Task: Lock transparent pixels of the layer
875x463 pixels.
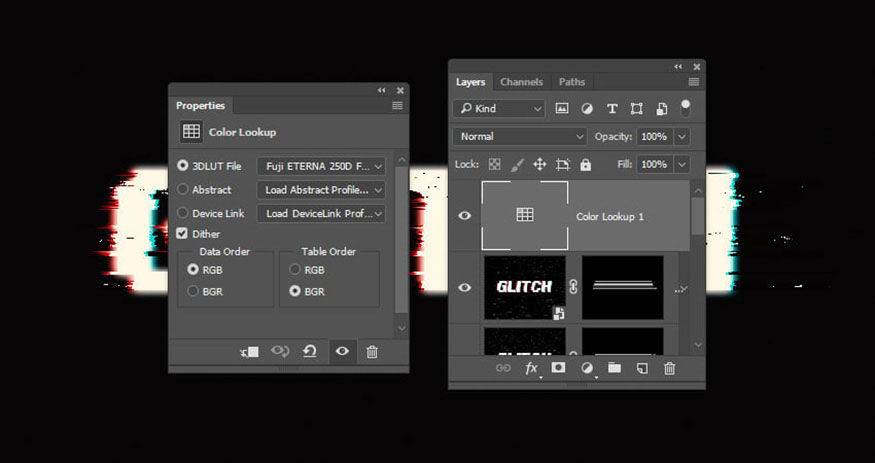Action: 494,165
